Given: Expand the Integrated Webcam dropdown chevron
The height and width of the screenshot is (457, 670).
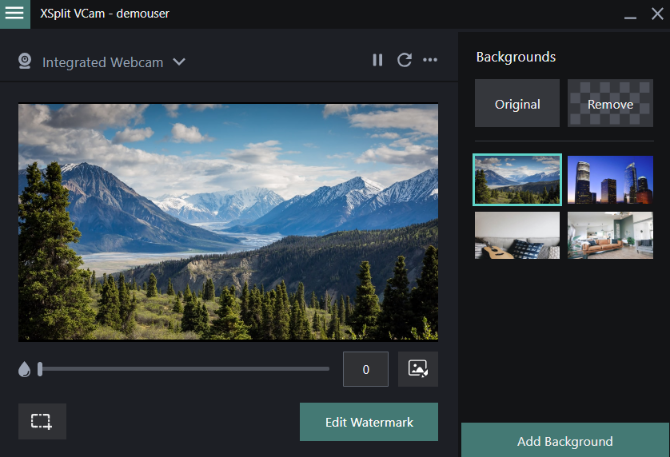Looking at the screenshot, I should point(179,62).
